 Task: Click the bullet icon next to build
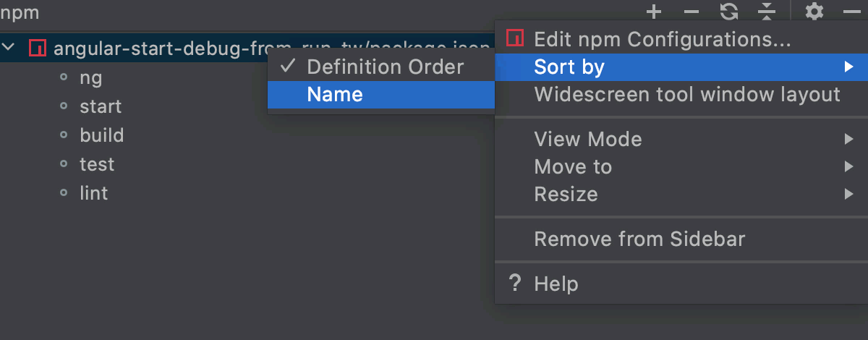pyautogui.click(x=64, y=135)
